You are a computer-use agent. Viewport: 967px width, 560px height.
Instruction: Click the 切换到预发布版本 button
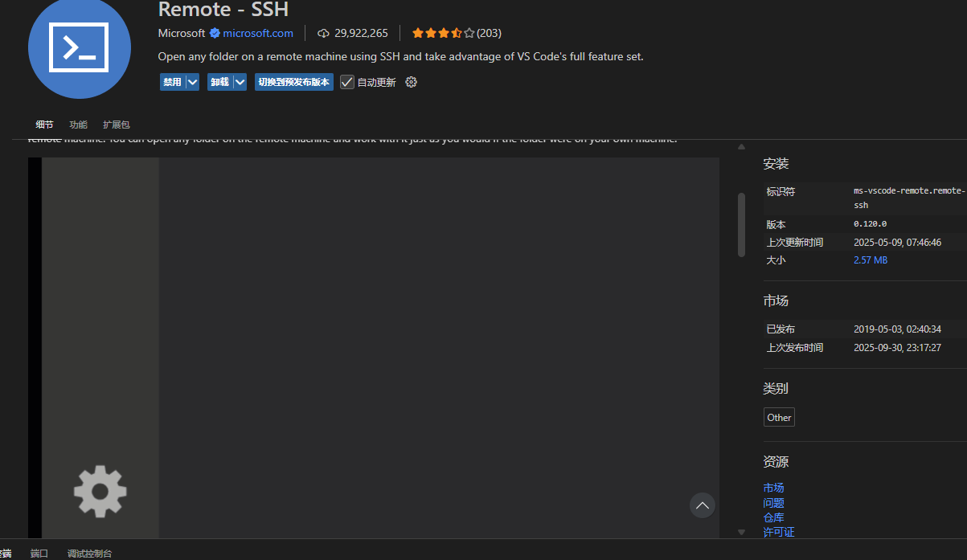click(x=294, y=82)
